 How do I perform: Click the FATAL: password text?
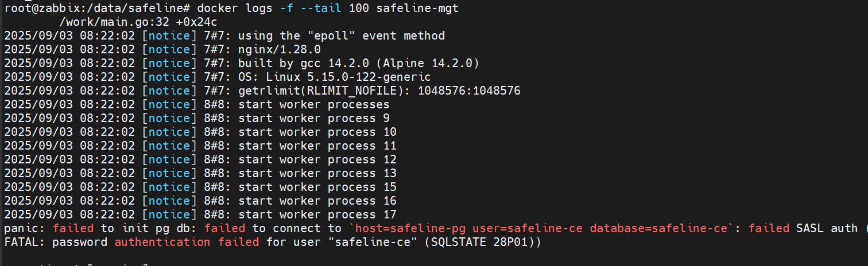coord(56,242)
